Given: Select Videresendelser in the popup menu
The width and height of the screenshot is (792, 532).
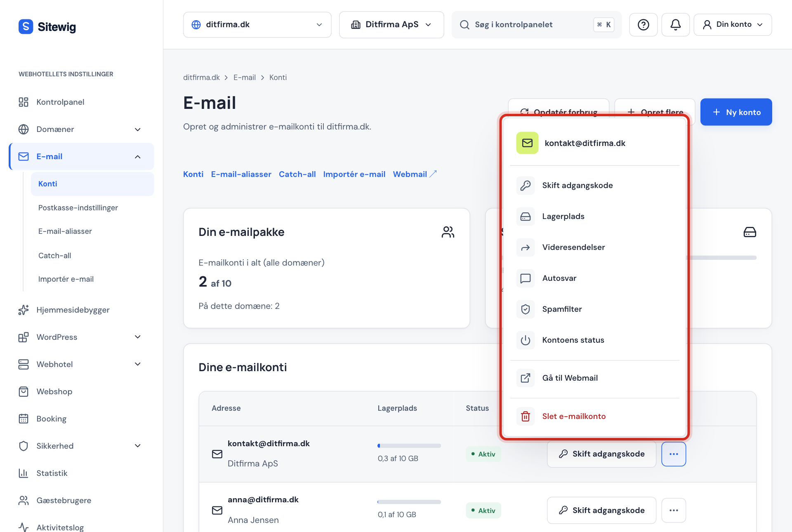Looking at the screenshot, I should pos(595,247).
